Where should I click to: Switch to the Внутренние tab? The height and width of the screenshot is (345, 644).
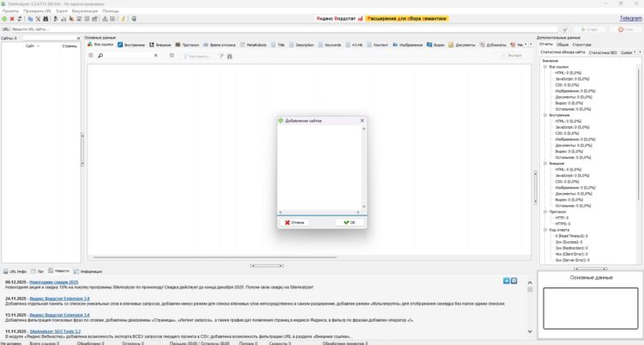tap(131, 45)
